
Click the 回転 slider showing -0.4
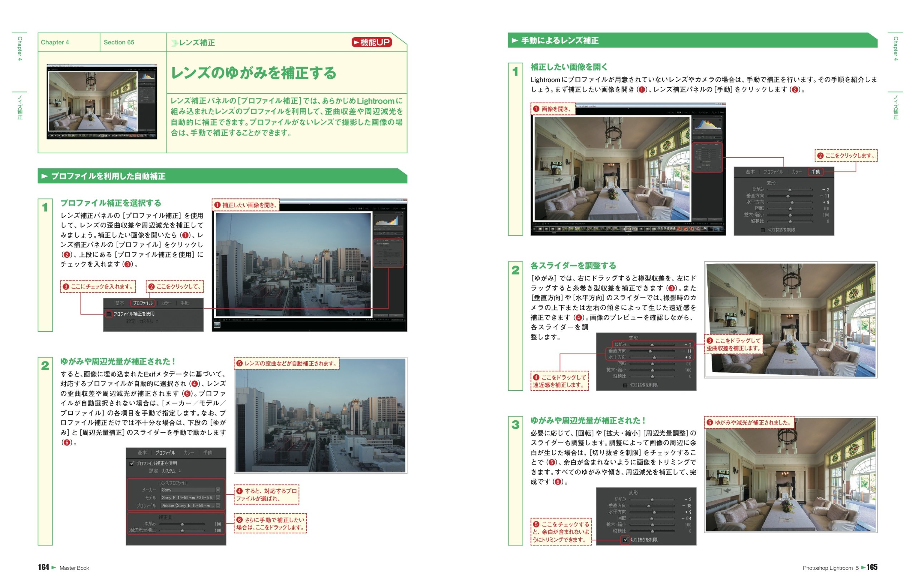[652, 518]
